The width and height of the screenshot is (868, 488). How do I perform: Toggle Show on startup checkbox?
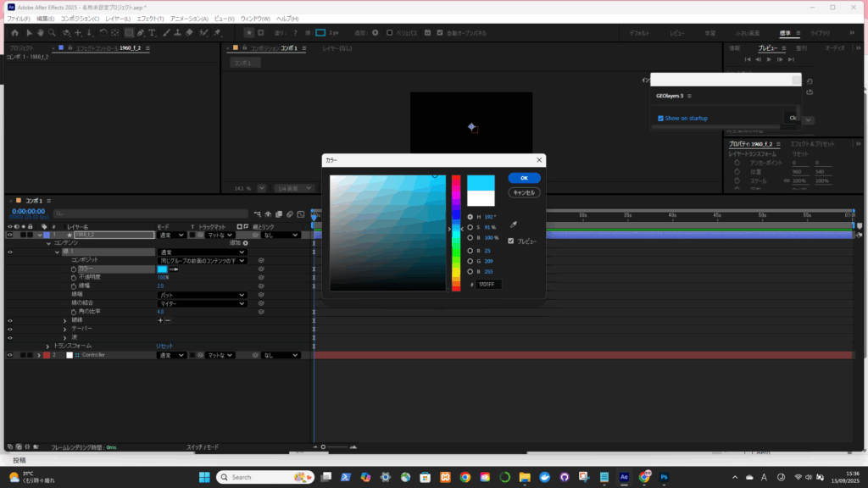[x=661, y=118]
